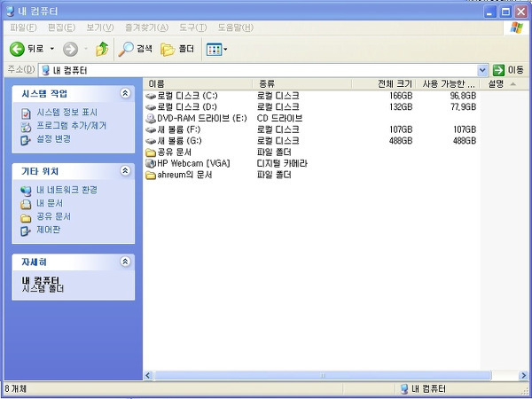
Task: Click the forward navigation arrow icon
Action: [x=70, y=49]
